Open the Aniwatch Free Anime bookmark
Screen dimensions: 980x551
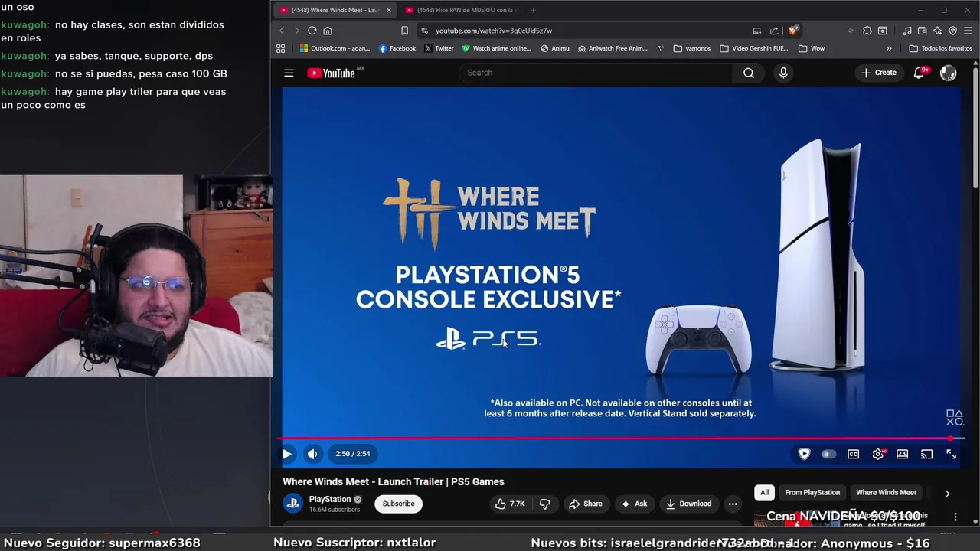(x=612, y=48)
